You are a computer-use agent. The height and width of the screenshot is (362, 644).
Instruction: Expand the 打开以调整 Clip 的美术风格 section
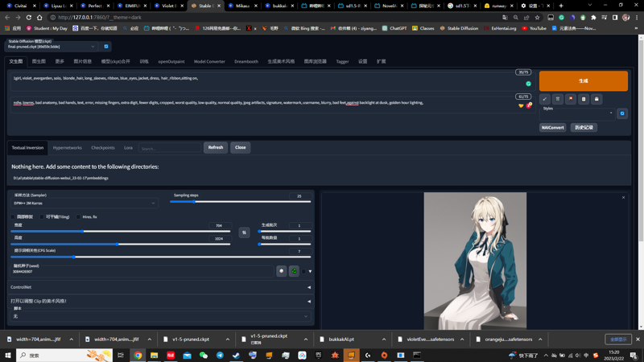pos(160,301)
